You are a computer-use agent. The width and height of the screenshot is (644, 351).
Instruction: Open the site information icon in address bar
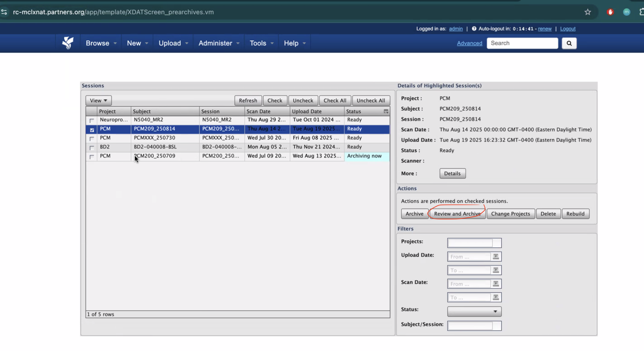[x=4, y=12]
